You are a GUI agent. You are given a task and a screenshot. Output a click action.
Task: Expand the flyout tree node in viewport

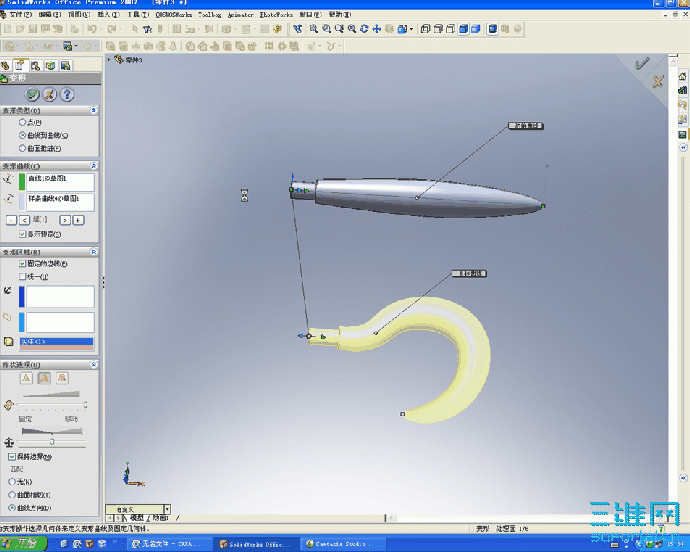(109, 59)
